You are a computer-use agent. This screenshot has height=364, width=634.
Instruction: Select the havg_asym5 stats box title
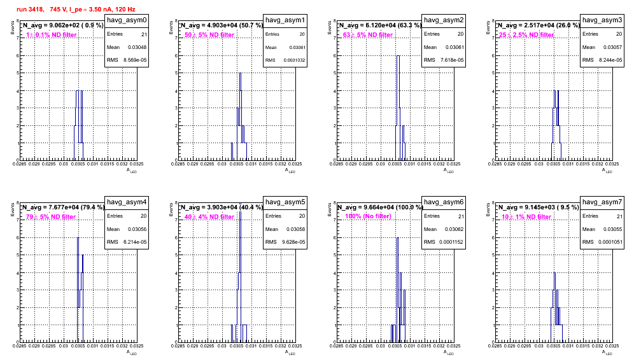click(285, 202)
